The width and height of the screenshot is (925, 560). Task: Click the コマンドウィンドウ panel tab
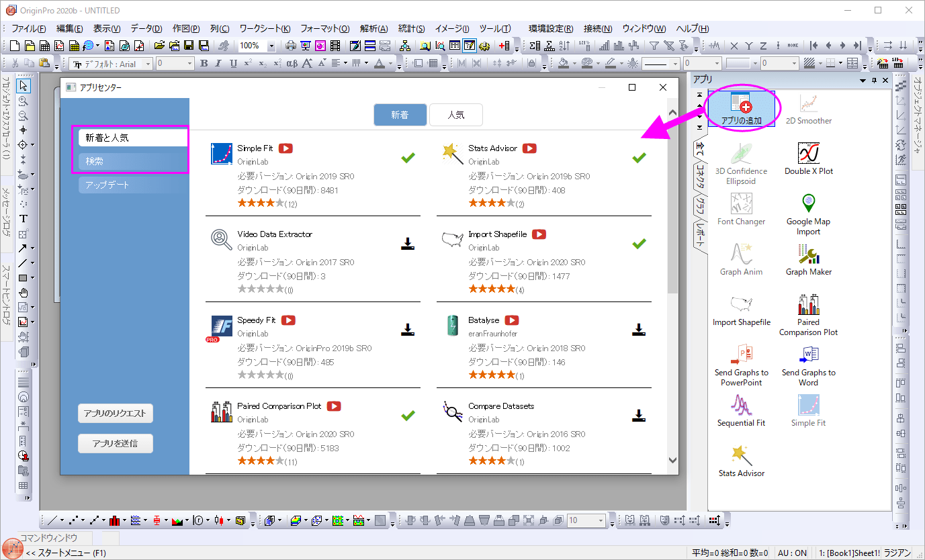point(48,538)
